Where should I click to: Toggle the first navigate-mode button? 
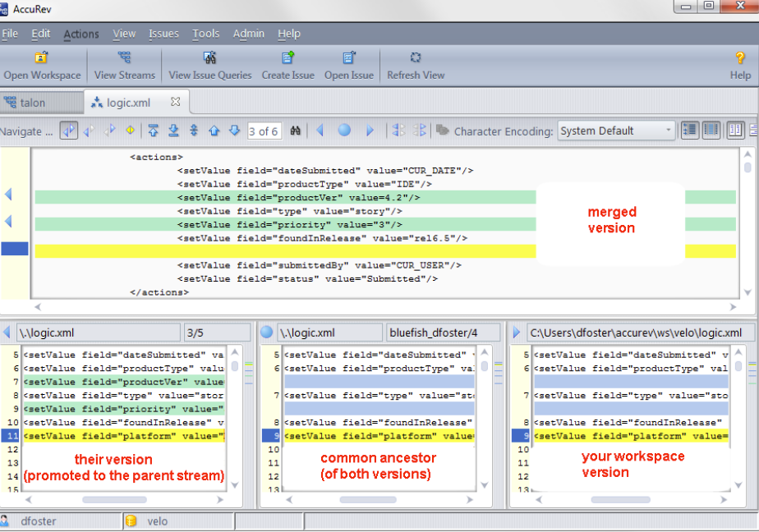coord(69,131)
